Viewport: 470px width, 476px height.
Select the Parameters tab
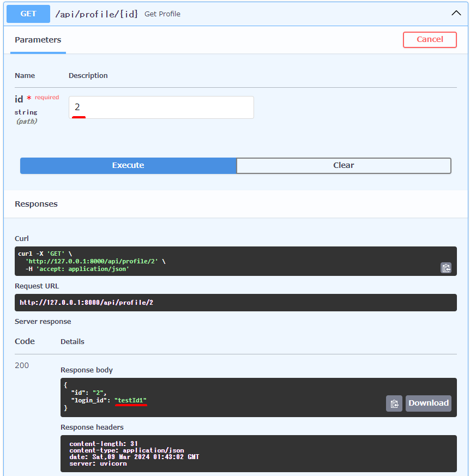38,40
